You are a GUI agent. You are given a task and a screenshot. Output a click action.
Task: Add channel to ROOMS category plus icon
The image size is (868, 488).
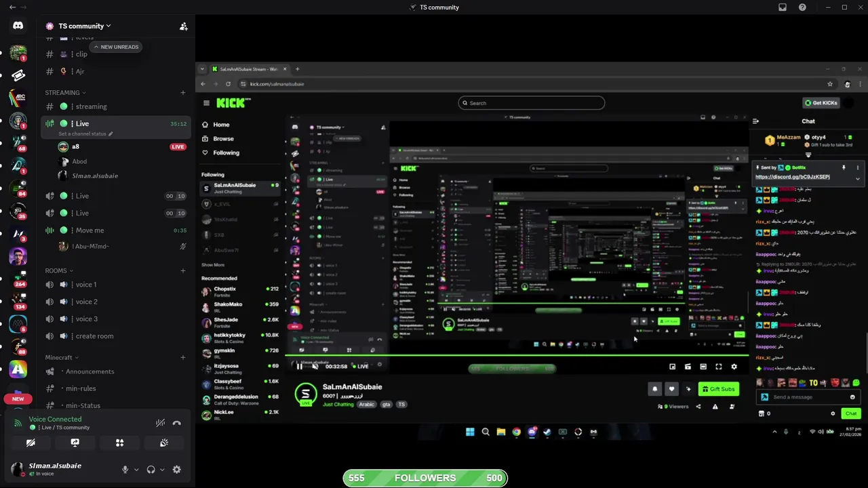(183, 271)
